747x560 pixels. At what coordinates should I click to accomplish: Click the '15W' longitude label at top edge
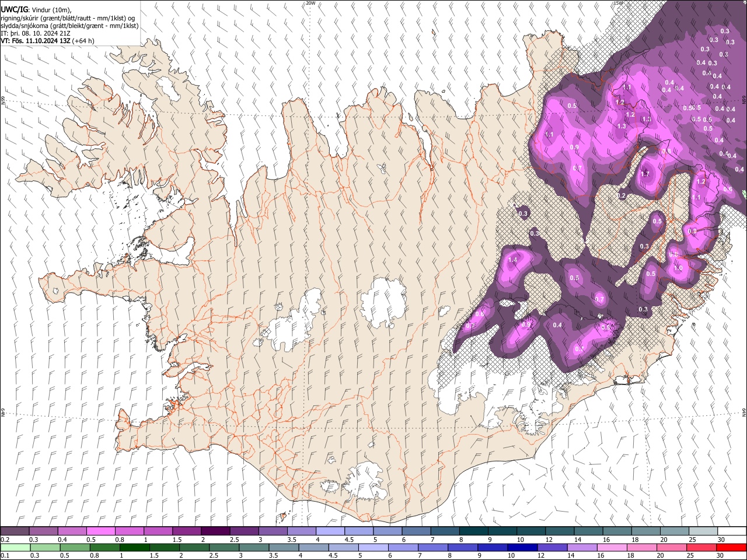619,3
